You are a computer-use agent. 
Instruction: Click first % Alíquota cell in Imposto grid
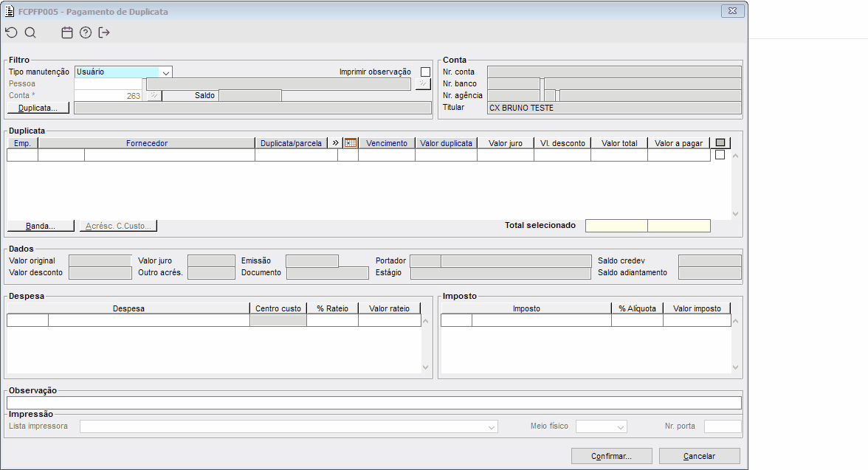637,320
